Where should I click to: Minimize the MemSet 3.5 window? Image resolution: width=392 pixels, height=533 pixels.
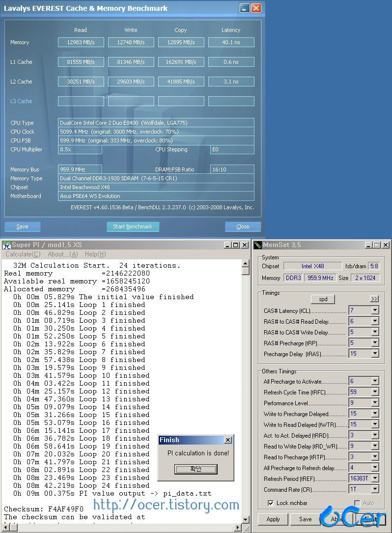point(368,245)
